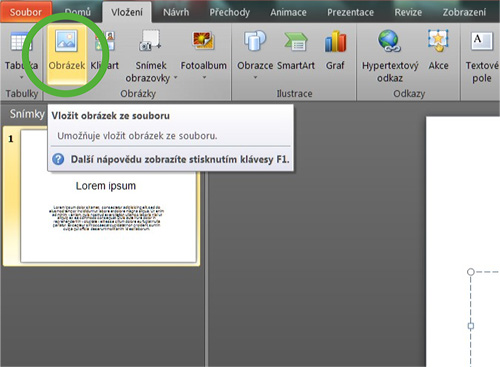Click the round handle on the slide placeholder
Image resolution: width=500 pixels, height=367 pixels.
tap(471, 272)
